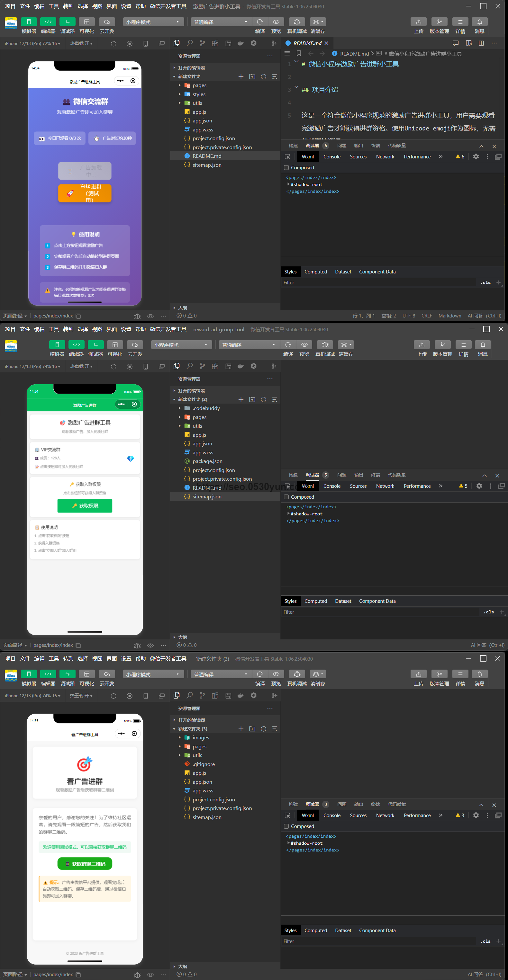This screenshot has height=980, width=508.
Task: Expand the .codebuddy folder in the file tree
Action: coord(180,408)
